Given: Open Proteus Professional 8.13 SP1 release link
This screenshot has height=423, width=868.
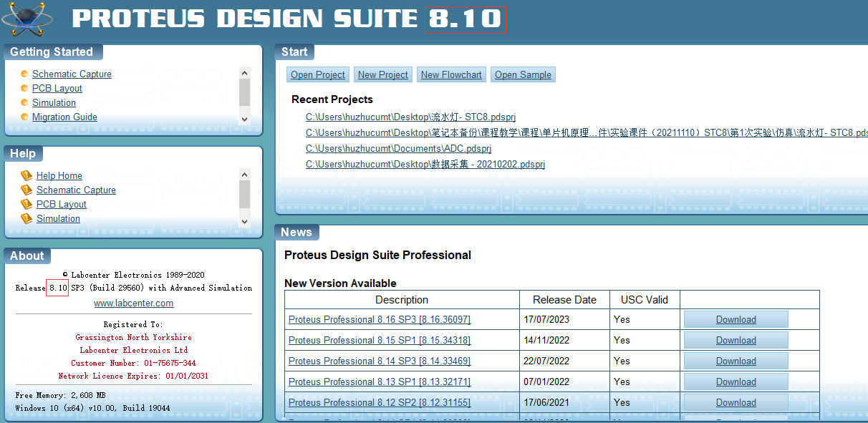Looking at the screenshot, I should click(x=380, y=381).
